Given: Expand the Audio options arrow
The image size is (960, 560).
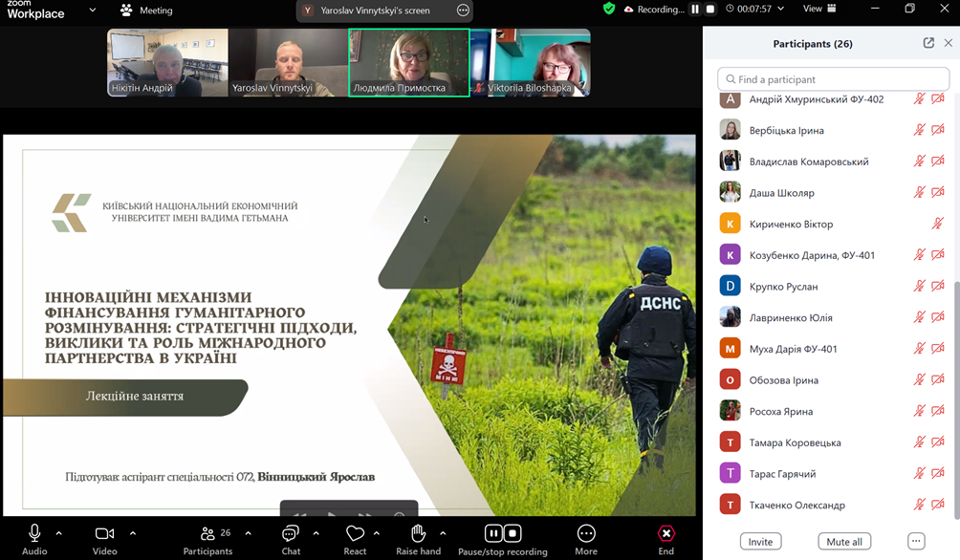Looking at the screenshot, I should click(58, 533).
